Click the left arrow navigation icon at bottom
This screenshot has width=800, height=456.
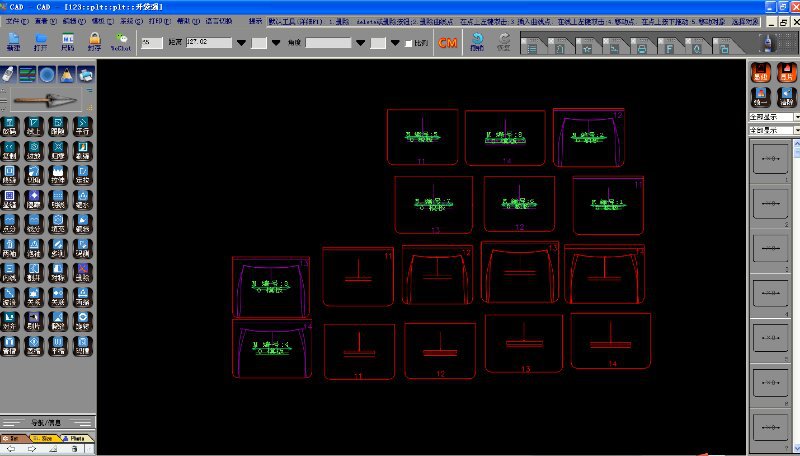(11, 449)
